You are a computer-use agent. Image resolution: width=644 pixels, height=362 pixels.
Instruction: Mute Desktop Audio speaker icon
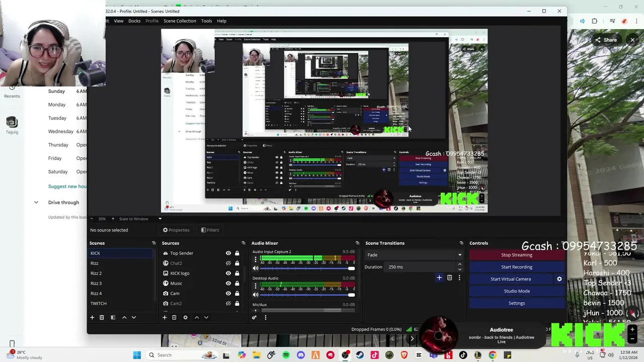(256, 295)
